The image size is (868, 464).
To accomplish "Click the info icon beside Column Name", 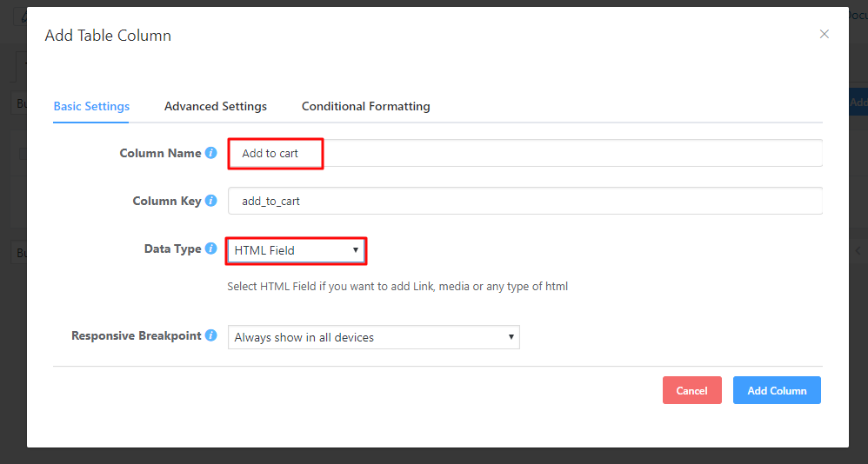I will 210,153.
